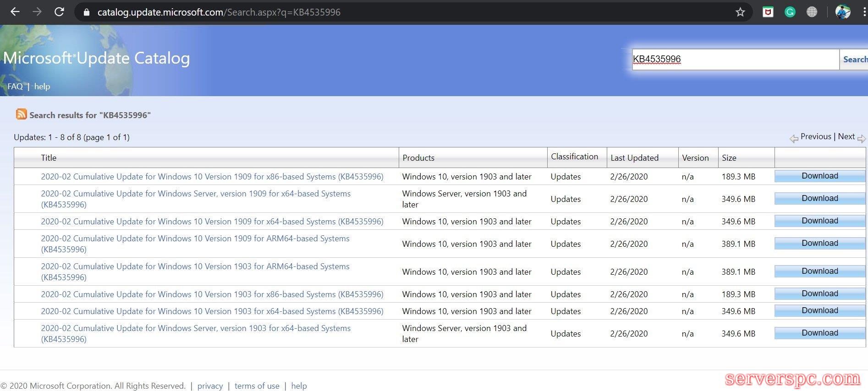This screenshot has width=868, height=391.
Task: Click the orange RSS feed icon
Action: pos(21,114)
